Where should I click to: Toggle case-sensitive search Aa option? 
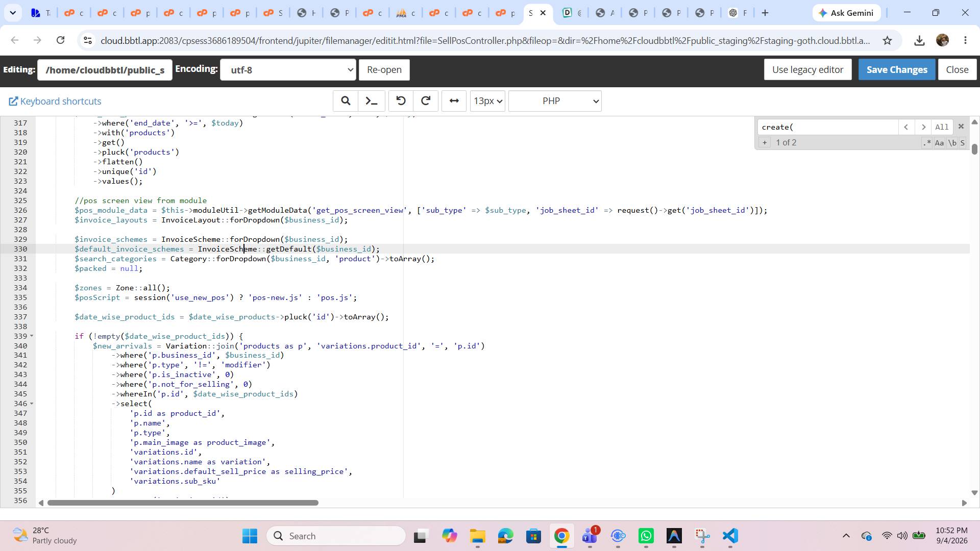[x=939, y=143]
